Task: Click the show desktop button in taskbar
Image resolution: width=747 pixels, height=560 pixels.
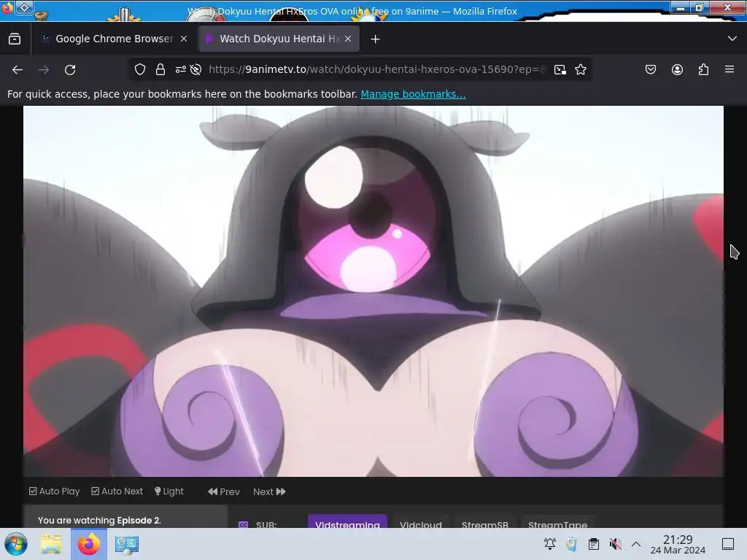Action: pos(728,544)
